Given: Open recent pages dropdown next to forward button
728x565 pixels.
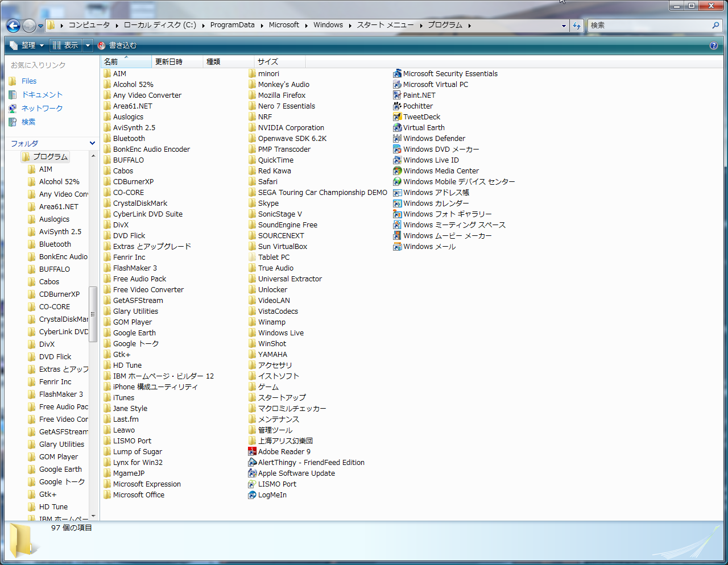Looking at the screenshot, I should [40, 26].
